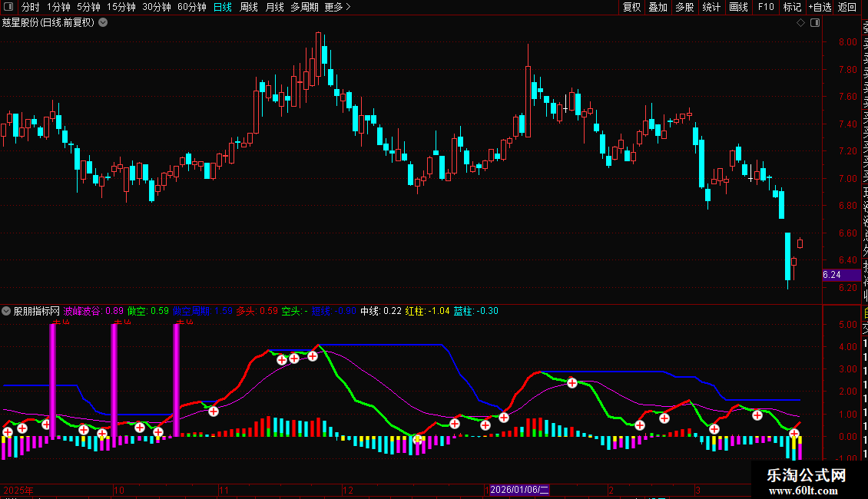Switch chart to 周线 weekly period

[x=249, y=8]
